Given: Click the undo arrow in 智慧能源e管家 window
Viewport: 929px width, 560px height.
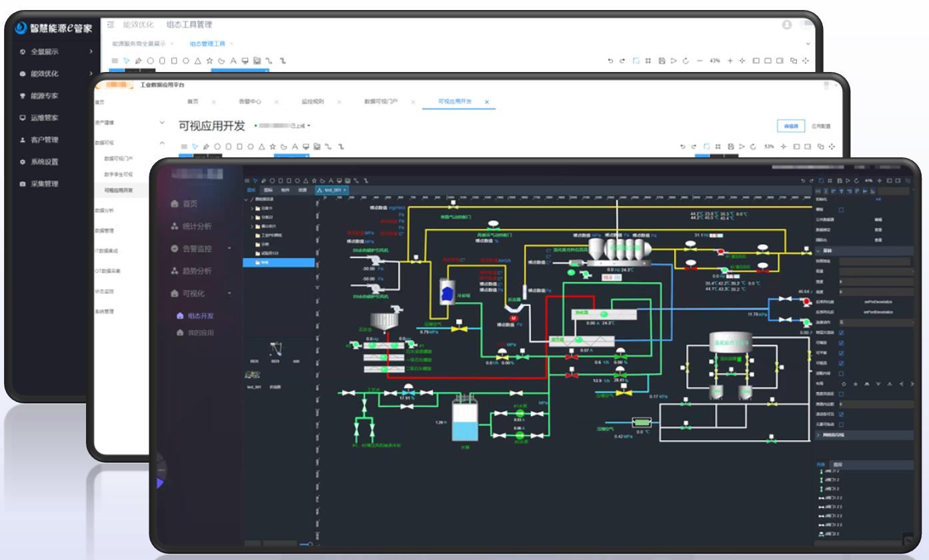Looking at the screenshot, I should (612, 61).
